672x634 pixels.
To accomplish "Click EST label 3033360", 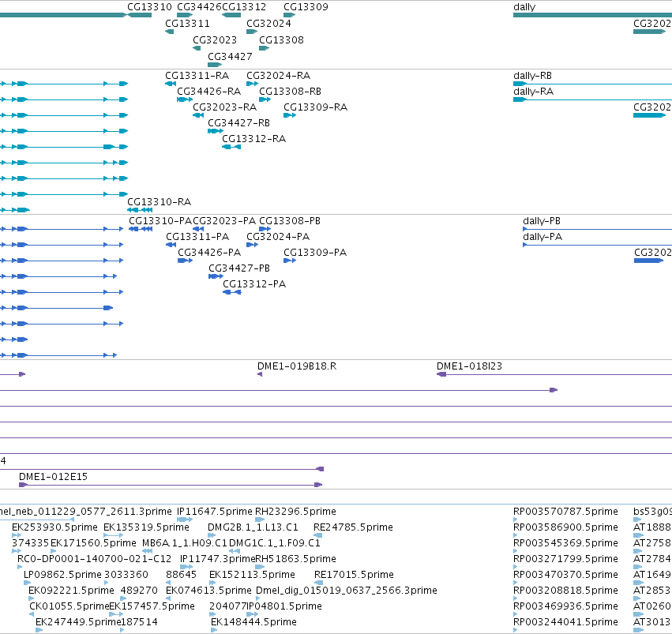I will point(126,576).
